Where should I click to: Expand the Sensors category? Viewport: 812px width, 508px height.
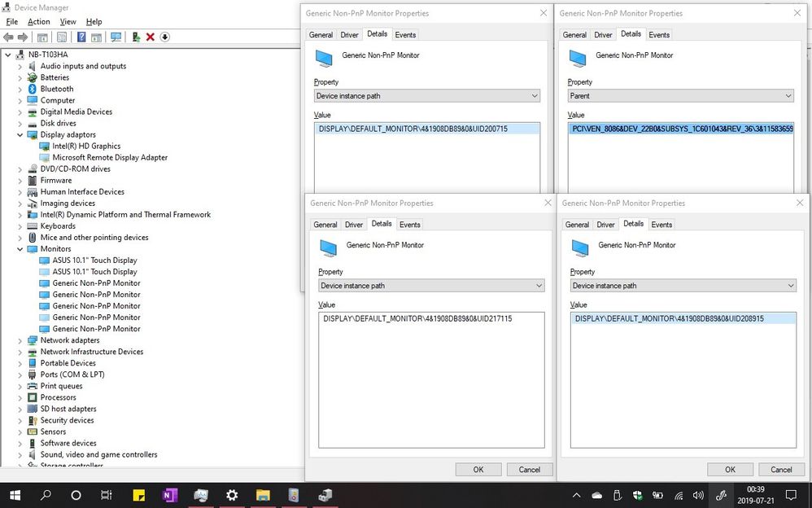(x=20, y=431)
